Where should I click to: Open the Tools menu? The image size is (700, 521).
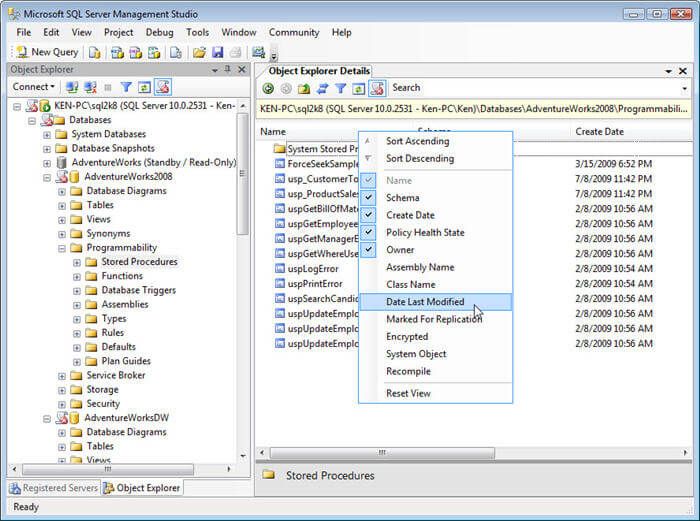pos(197,32)
